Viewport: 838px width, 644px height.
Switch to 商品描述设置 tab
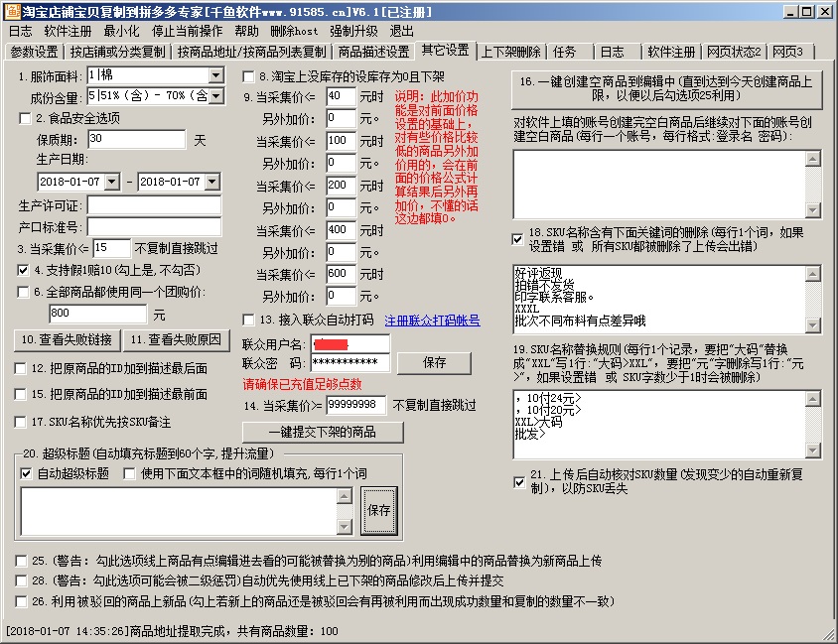373,52
